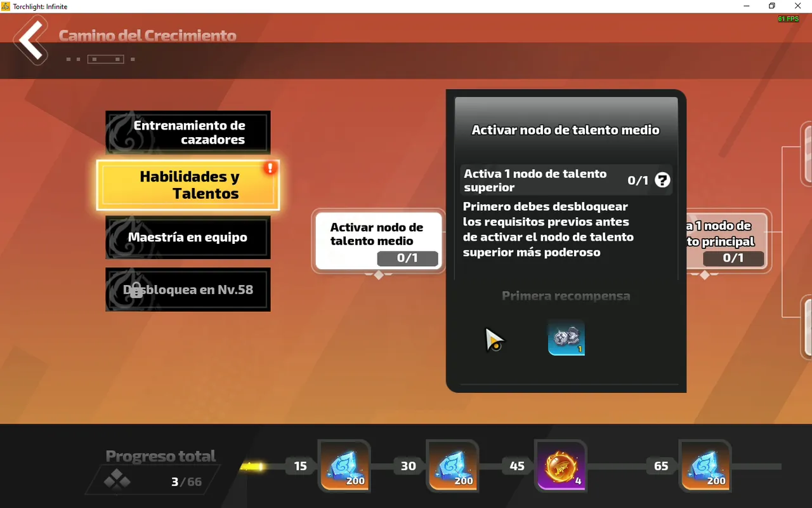This screenshot has height=508, width=812.
Task: Select the Activar nodo de talento medio card
Action: (379, 242)
